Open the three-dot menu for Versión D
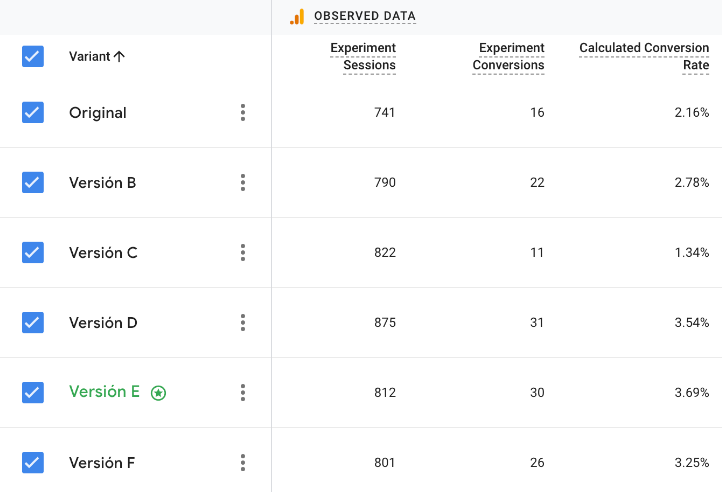Screen dimensions: 722x492 tap(243, 323)
